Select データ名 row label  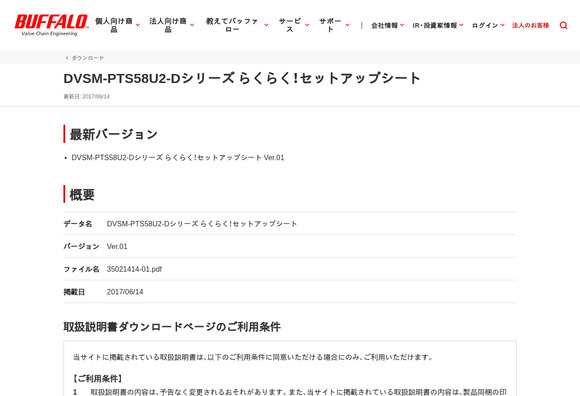78,224
